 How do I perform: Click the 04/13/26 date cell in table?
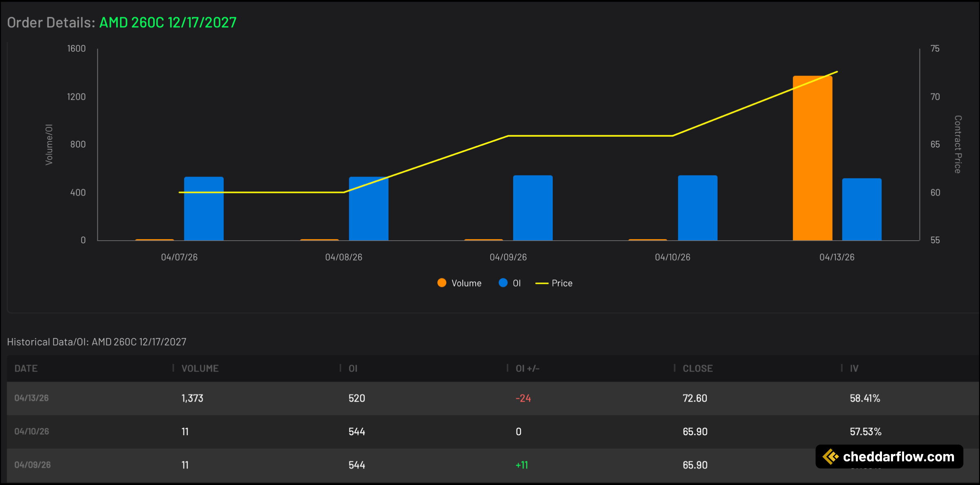[x=31, y=398]
